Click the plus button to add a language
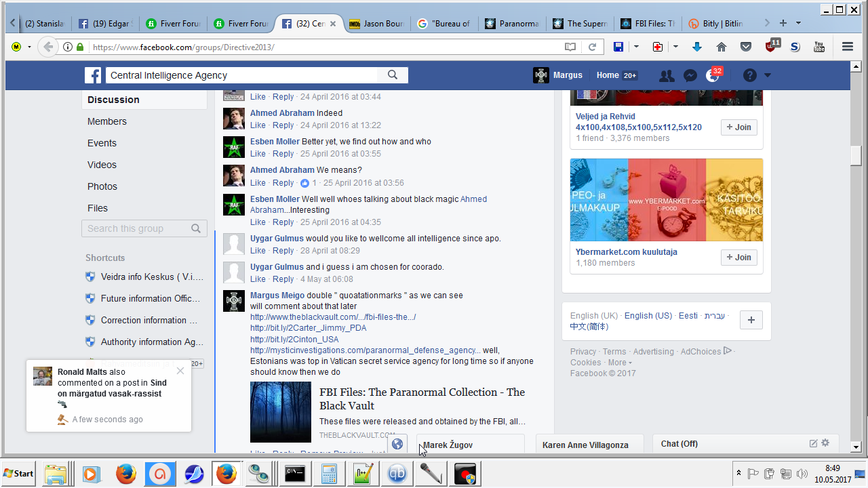This screenshot has height=488, width=868. pyautogui.click(x=751, y=321)
